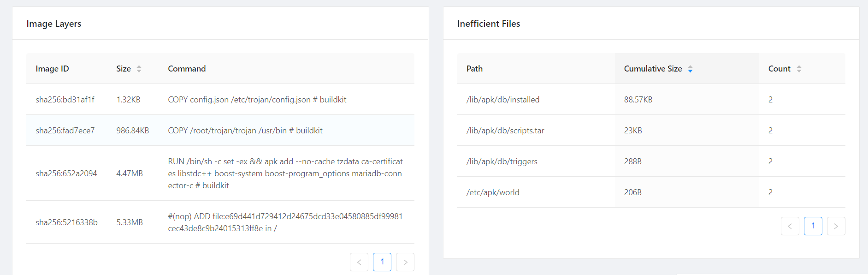Go to next page of Image Layers
Screen dimensions: 868x275
(x=405, y=262)
